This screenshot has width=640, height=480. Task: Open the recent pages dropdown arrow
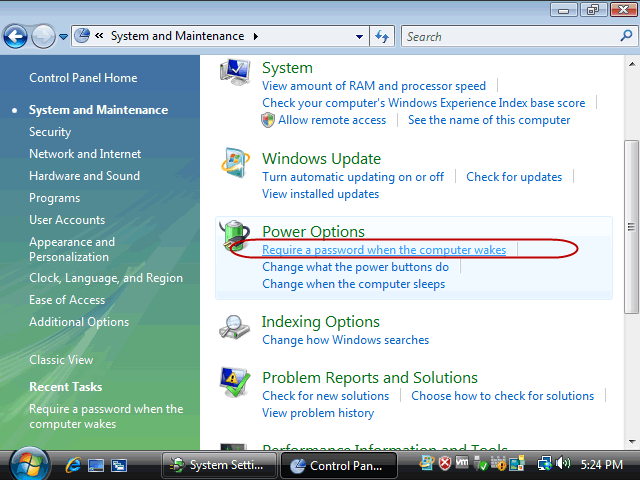click(x=63, y=37)
